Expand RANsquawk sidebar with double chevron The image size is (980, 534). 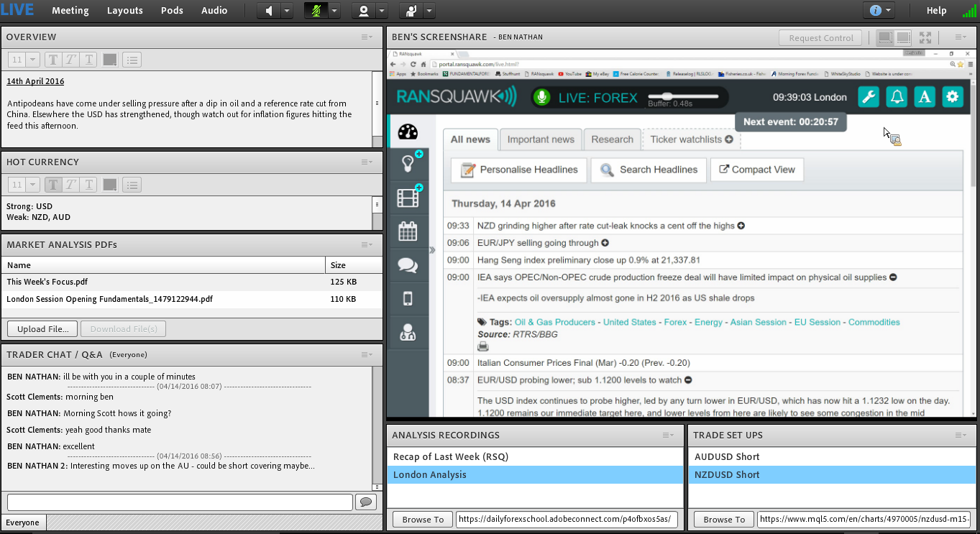click(x=432, y=250)
